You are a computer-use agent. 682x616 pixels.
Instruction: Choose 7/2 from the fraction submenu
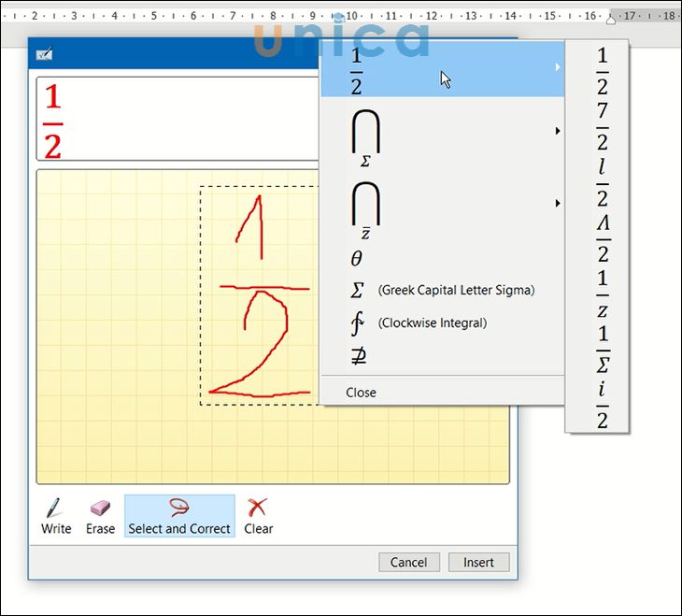coord(603,127)
